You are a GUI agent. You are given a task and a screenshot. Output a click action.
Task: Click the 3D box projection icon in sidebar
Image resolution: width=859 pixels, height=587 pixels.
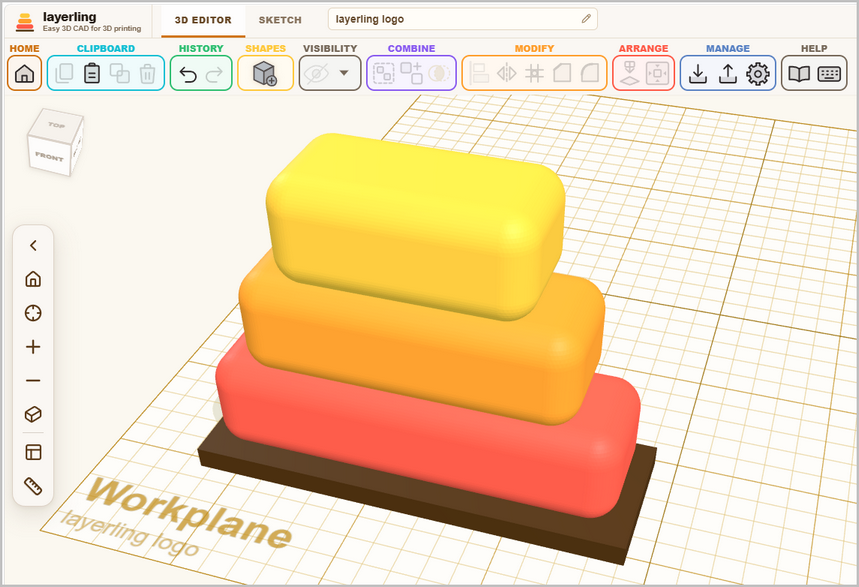tap(33, 414)
